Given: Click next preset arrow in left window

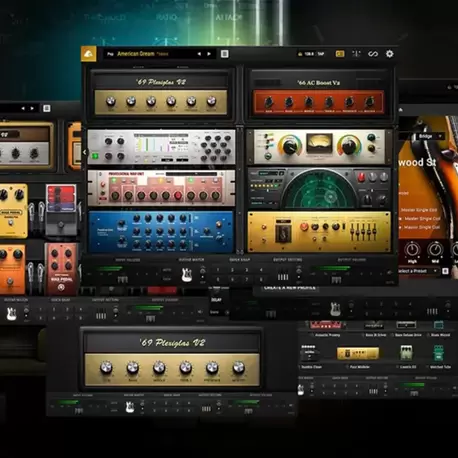Looking at the screenshot, I should point(32,108).
